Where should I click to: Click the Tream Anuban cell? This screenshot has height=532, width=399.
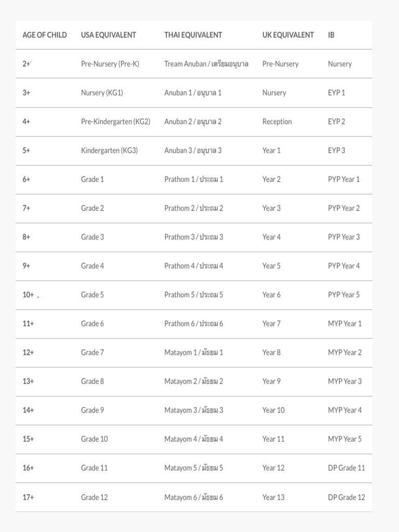206,64
